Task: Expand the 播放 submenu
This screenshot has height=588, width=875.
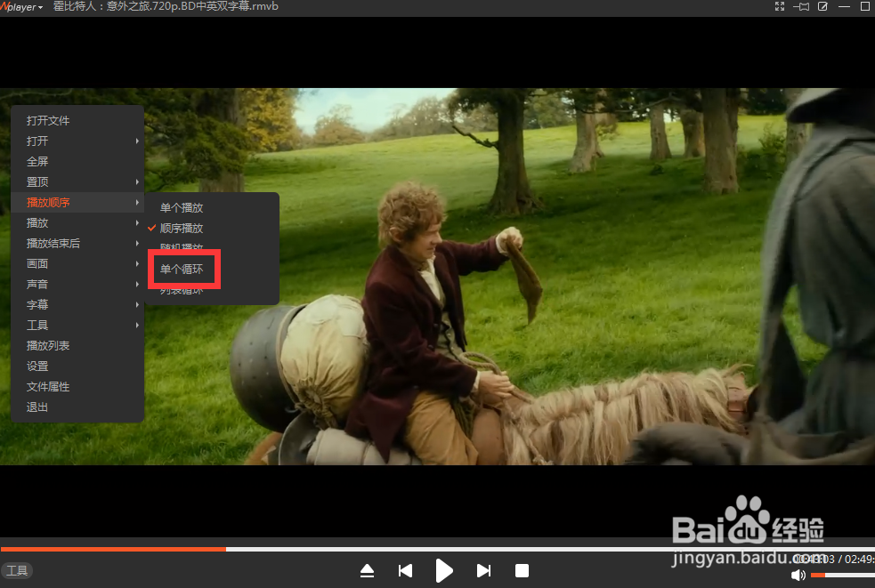Action: pyautogui.click(x=77, y=223)
